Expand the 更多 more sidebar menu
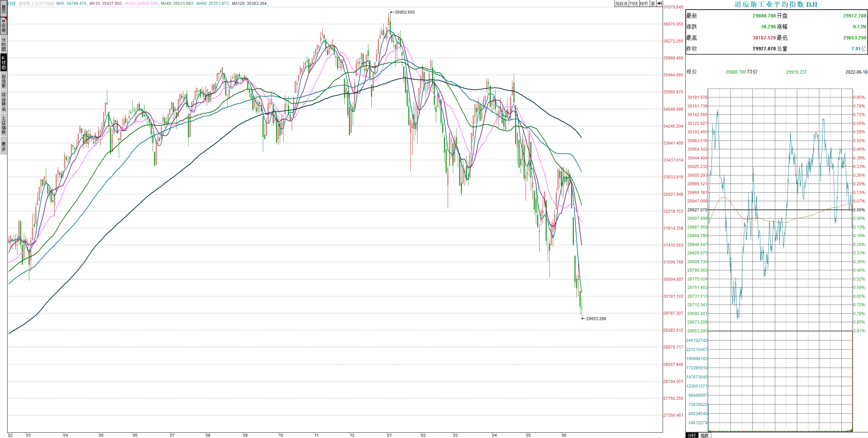 (x=4, y=146)
